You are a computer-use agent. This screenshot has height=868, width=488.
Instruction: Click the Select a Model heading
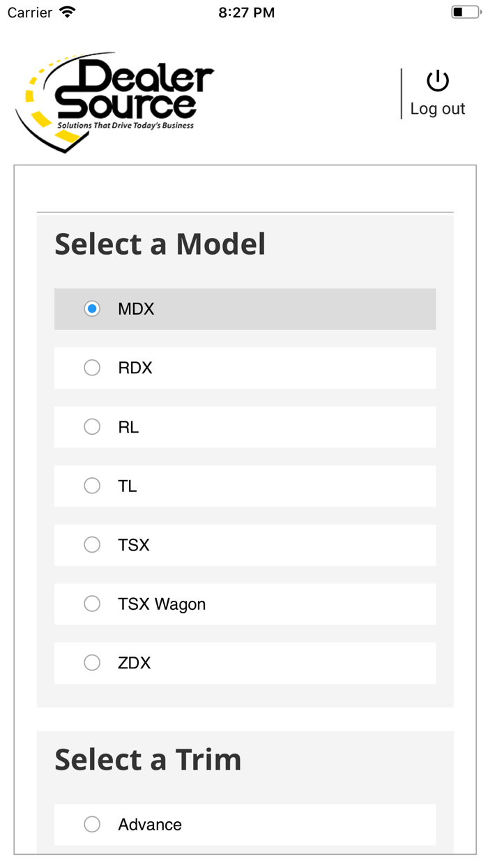tap(160, 244)
